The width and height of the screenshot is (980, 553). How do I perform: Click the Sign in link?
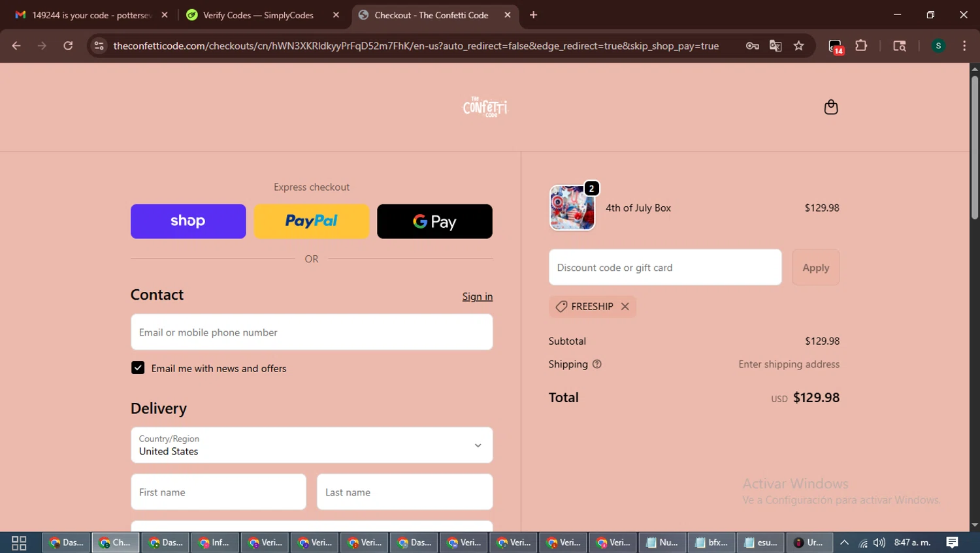(x=478, y=296)
